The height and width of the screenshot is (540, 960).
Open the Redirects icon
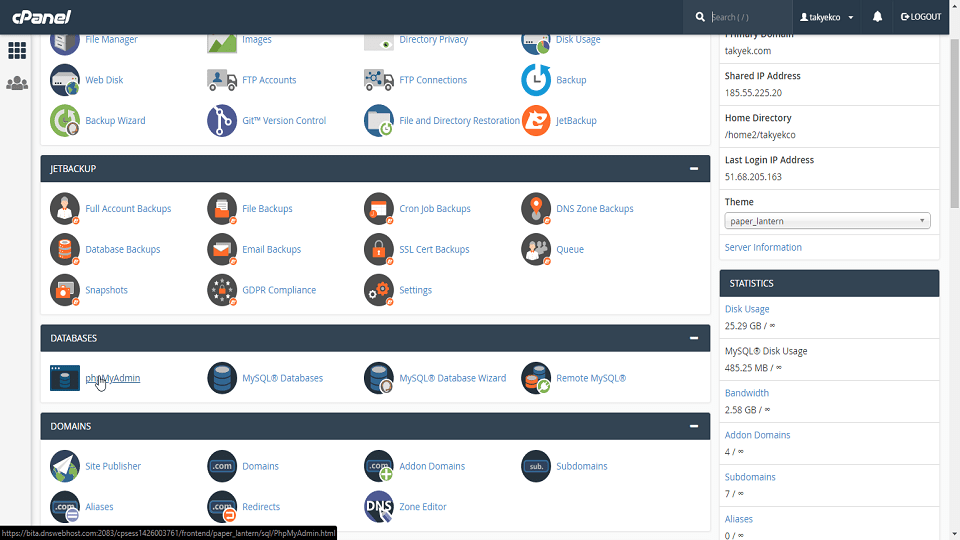(x=222, y=506)
